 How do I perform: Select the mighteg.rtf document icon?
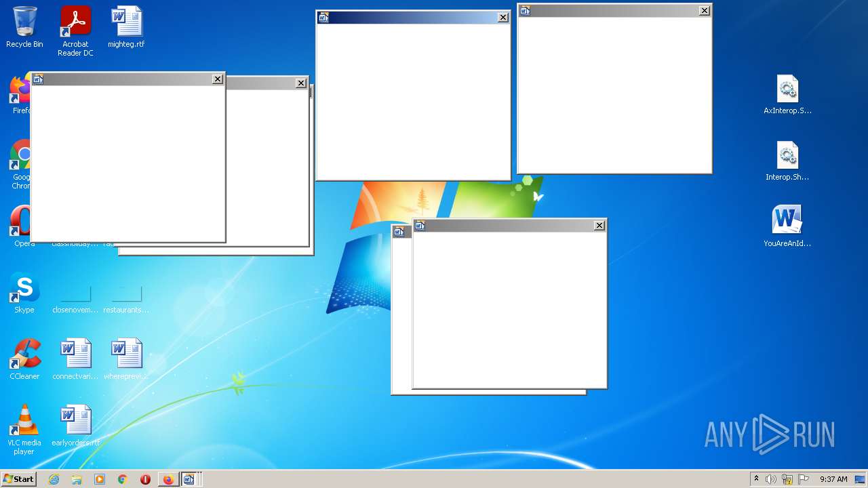click(126, 27)
